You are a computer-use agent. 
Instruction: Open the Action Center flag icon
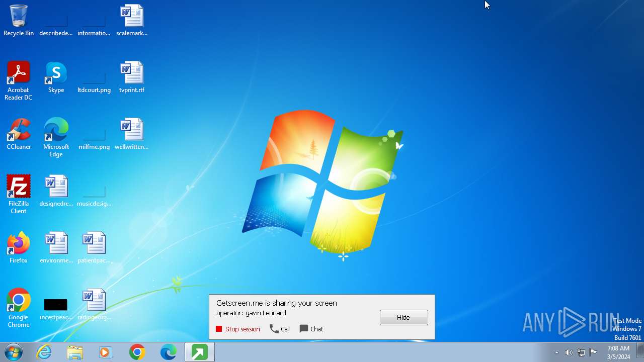click(593, 352)
